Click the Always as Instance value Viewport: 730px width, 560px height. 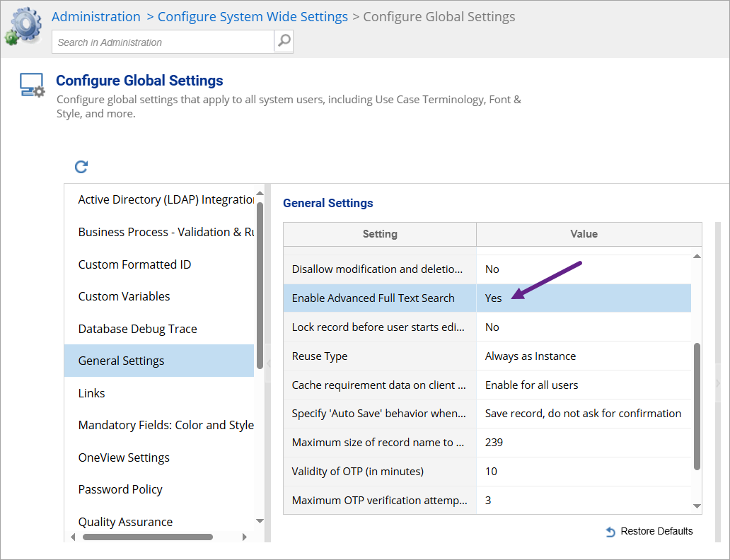(531, 356)
